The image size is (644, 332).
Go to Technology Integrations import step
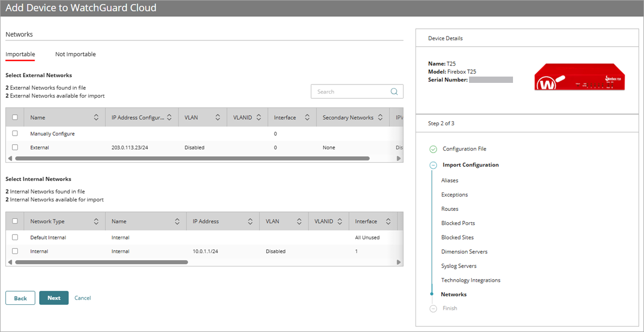[471, 280]
